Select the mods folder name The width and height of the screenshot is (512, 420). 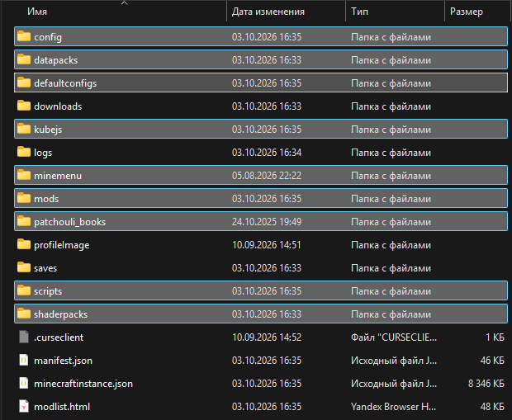[x=46, y=199]
